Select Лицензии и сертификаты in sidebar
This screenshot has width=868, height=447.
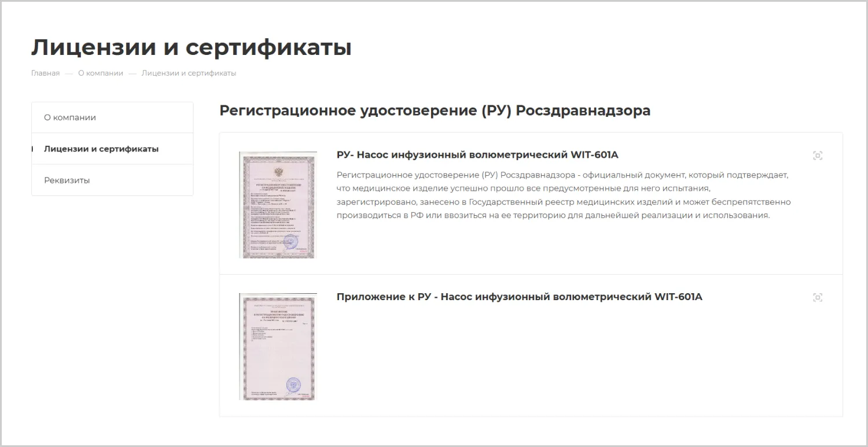[112, 149]
